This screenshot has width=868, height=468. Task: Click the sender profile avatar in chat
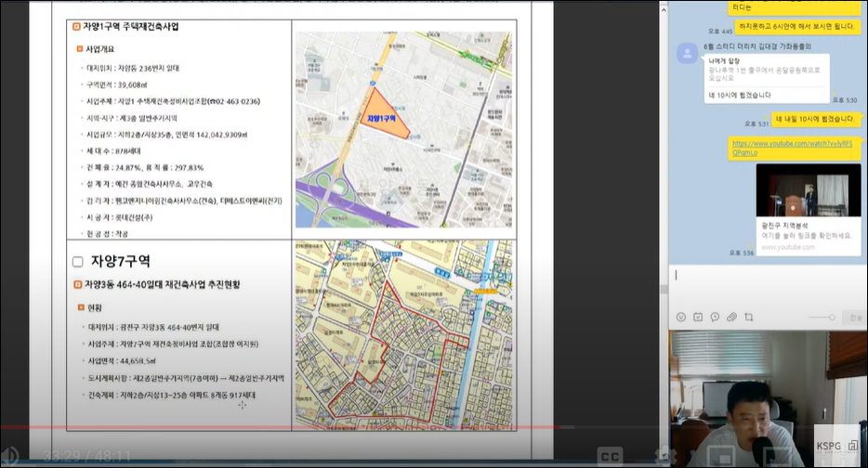(687, 53)
